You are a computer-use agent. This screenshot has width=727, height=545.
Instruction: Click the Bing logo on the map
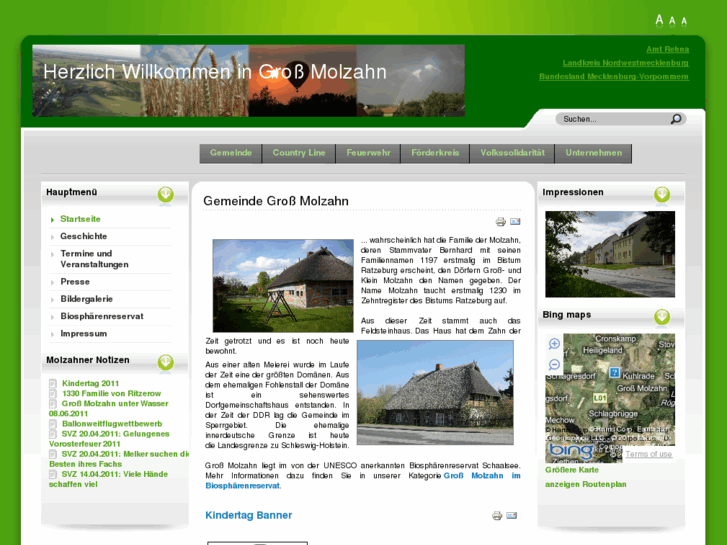coord(571,450)
